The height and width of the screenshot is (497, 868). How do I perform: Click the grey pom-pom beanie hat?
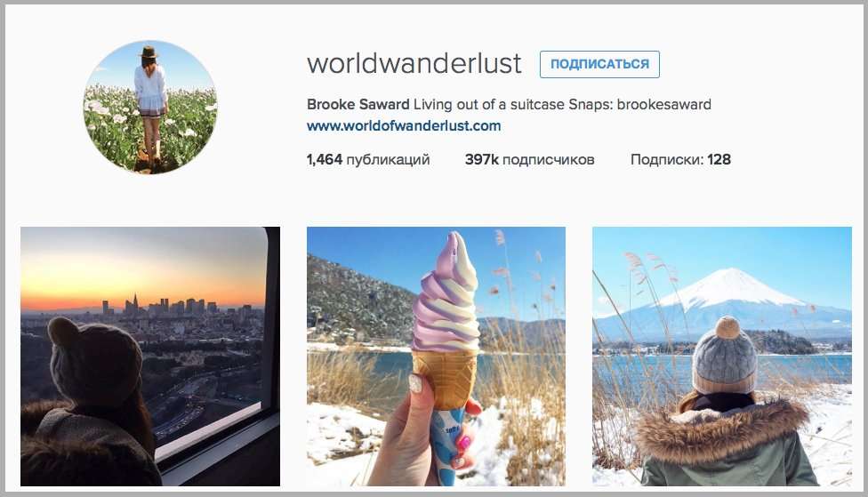point(725,354)
